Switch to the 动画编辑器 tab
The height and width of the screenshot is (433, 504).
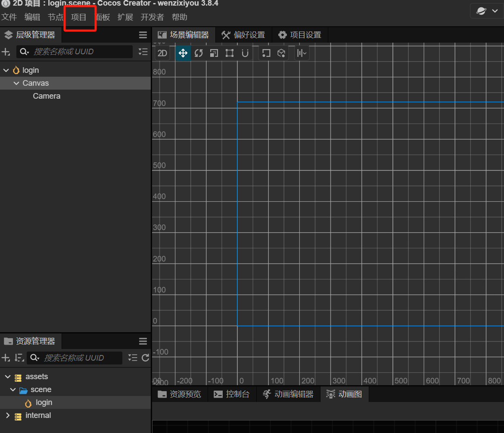(x=288, y=394)
